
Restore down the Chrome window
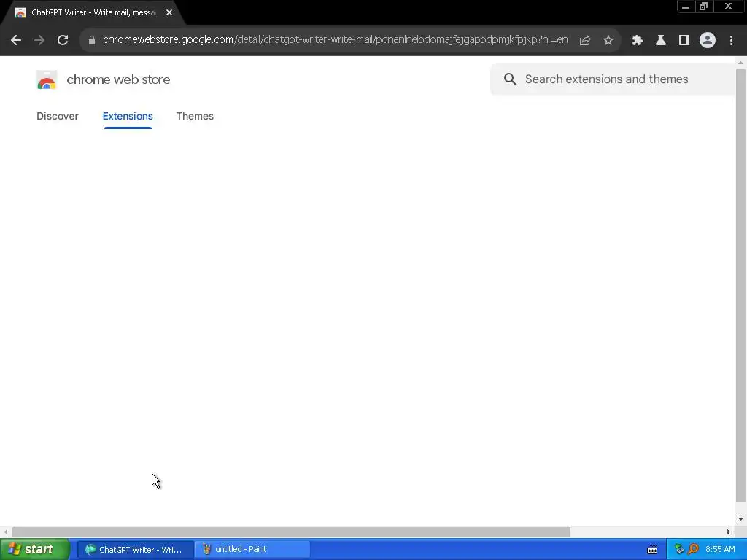pos(704,7)
